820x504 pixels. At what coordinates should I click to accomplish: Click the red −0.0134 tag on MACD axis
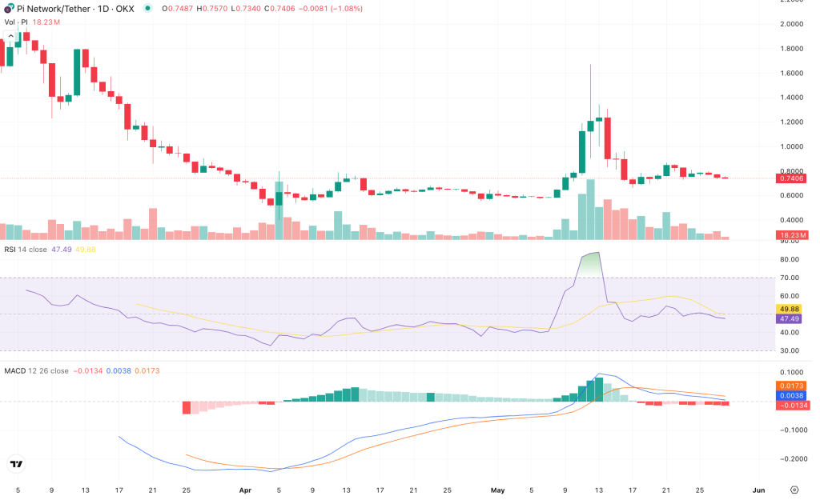click(x=792, y=406)
